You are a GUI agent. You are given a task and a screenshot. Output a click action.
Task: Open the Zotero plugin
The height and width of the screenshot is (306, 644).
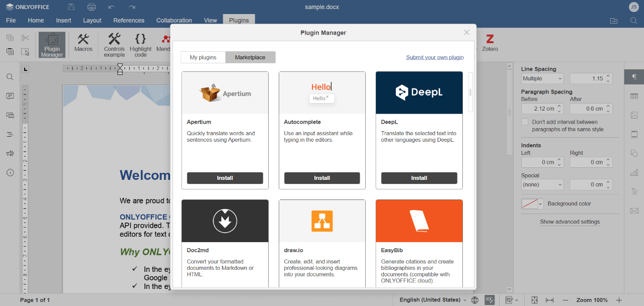(490, 43)
